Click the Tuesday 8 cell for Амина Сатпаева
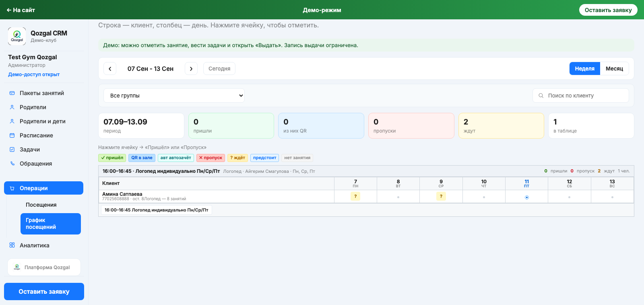Image resolution: width=644 pixels, height=305 pixels. tap(398, 197)
